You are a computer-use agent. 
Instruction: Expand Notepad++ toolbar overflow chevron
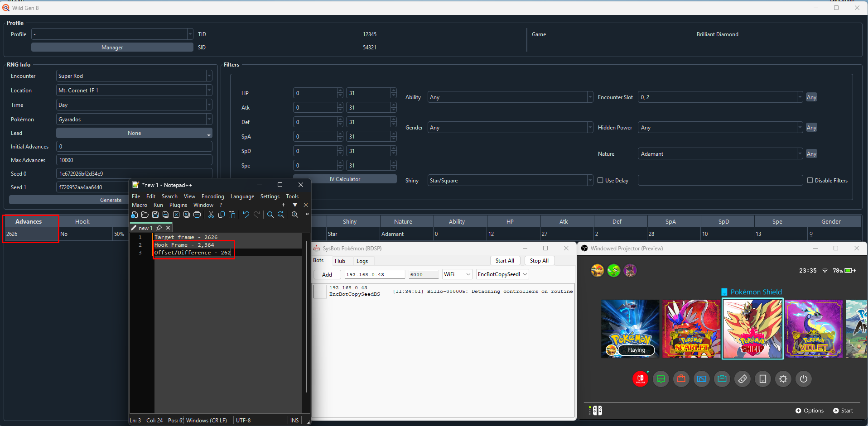[307, 214]
